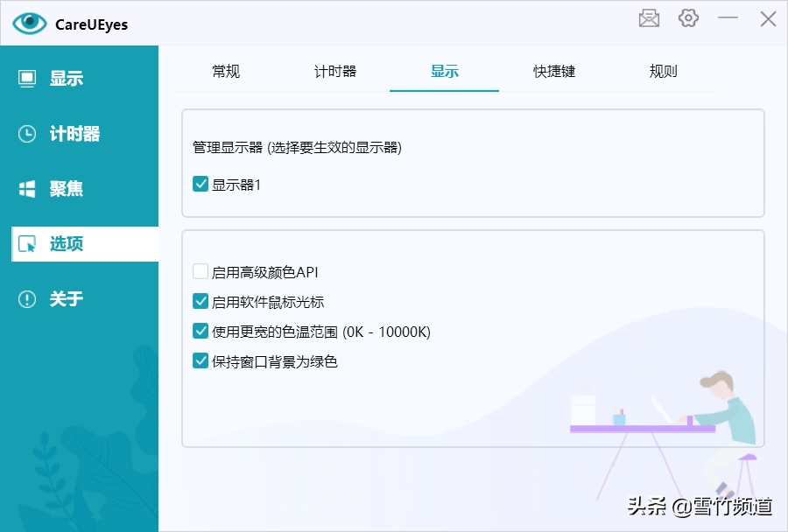Open the 计时器 top tab
The width and height of the screenshot is (788, 532).
click(x=335, y=72)
